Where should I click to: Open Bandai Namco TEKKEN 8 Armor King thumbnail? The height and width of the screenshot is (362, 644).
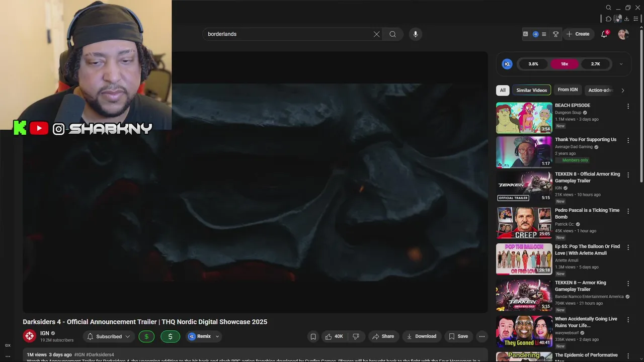coord(524,295)
